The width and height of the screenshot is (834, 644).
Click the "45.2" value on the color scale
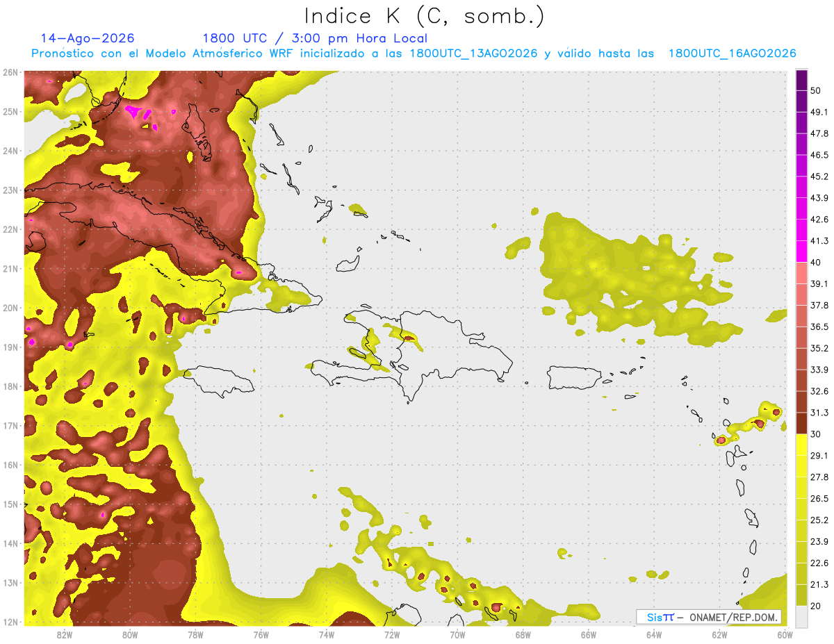pos(820,176)
